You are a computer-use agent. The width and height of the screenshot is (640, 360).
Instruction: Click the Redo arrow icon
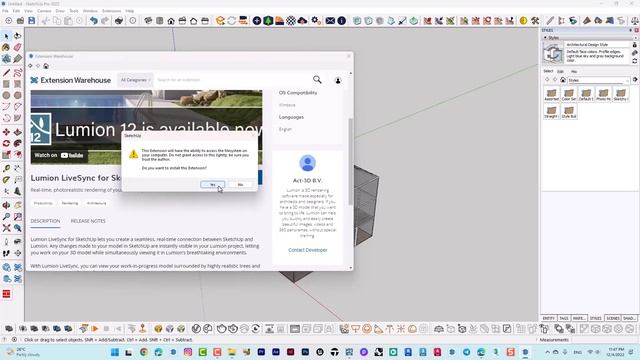(105, 21)
